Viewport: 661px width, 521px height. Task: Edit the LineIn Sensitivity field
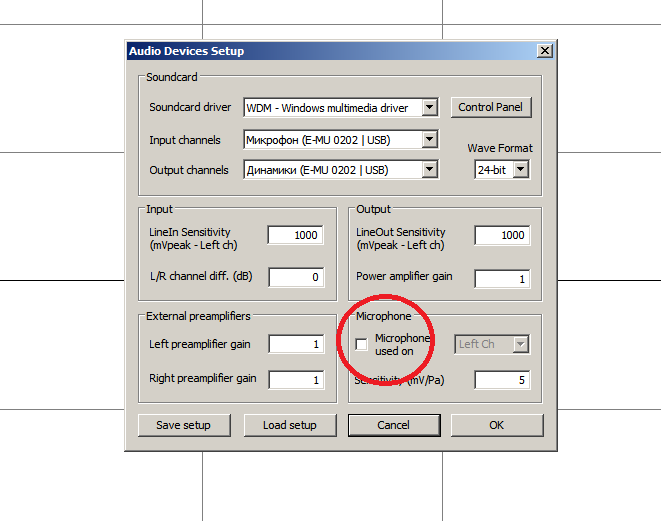(x=296, y=235)
